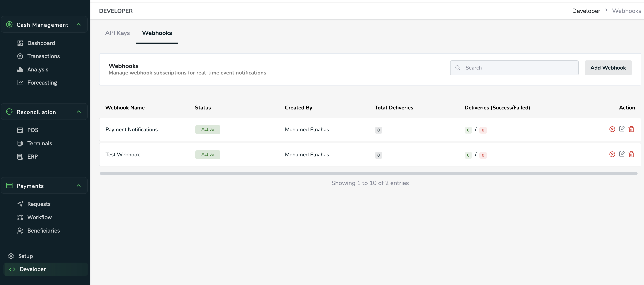Screen dimensions: 644x285
Task: Collapse the Reconciliation section chevron
Action: click(x=79, y=112)
